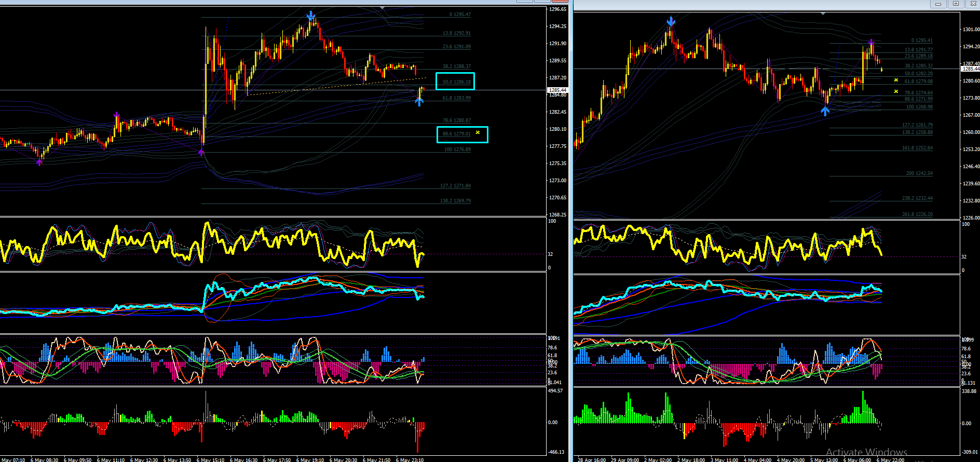Click the chart shift triangle on the left chart

(x=383, y=8)
